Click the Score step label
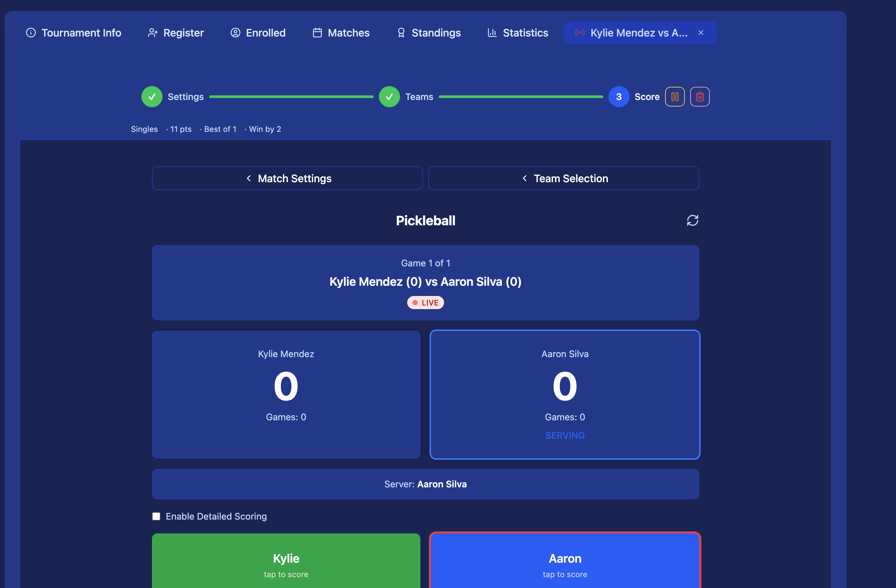896x588 pixels. click(x=647, y=97)
